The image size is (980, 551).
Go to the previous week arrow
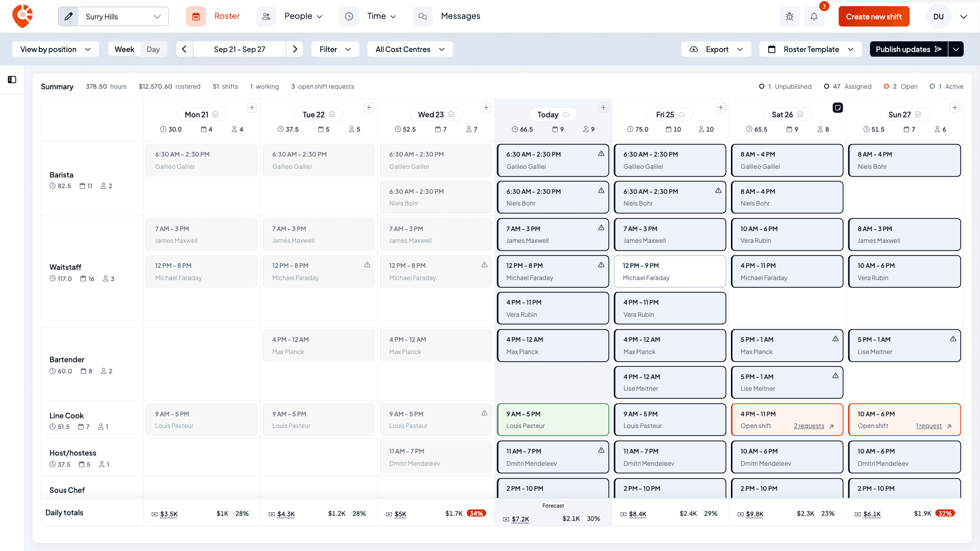(184, 49)
